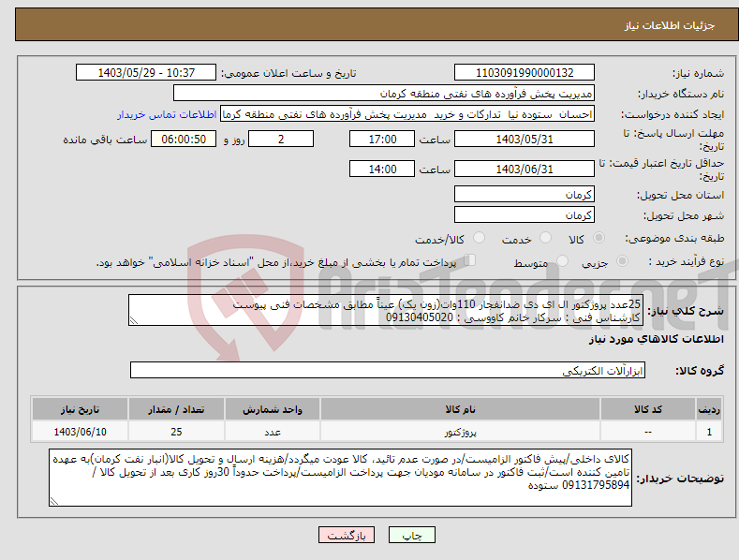
Task: Click the delivery province field کرمان
Action: [x=525, y=194]
